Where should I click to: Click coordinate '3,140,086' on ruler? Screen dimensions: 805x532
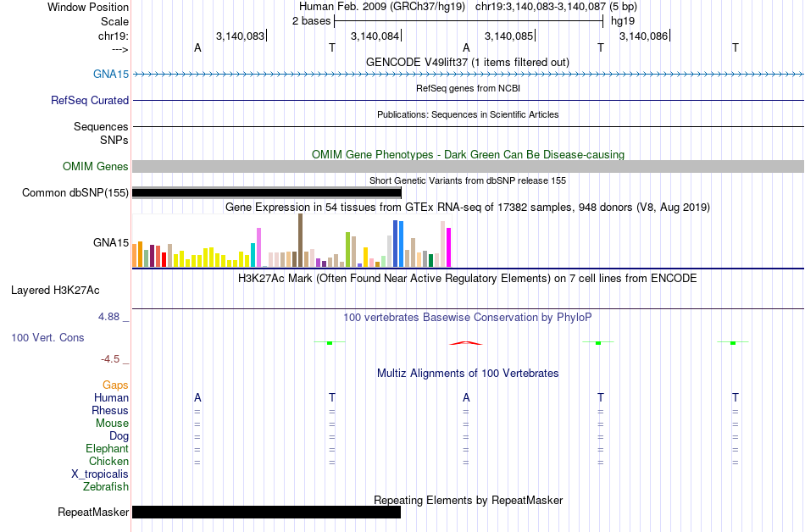[x=643, y=36]
